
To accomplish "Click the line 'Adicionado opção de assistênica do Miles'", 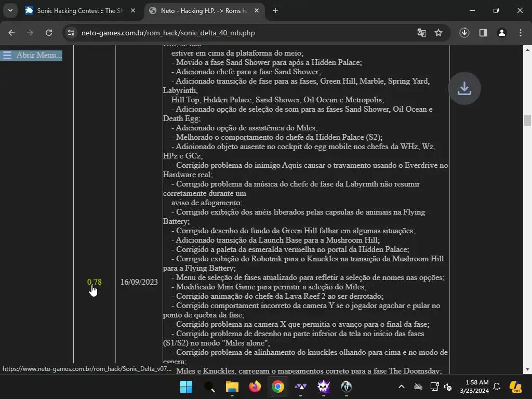I will coord(244,128).
